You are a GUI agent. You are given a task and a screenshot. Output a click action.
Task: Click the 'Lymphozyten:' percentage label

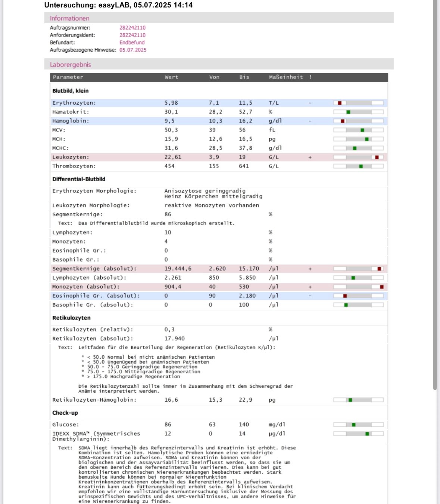pyautogui.click(x=72, y=233)
